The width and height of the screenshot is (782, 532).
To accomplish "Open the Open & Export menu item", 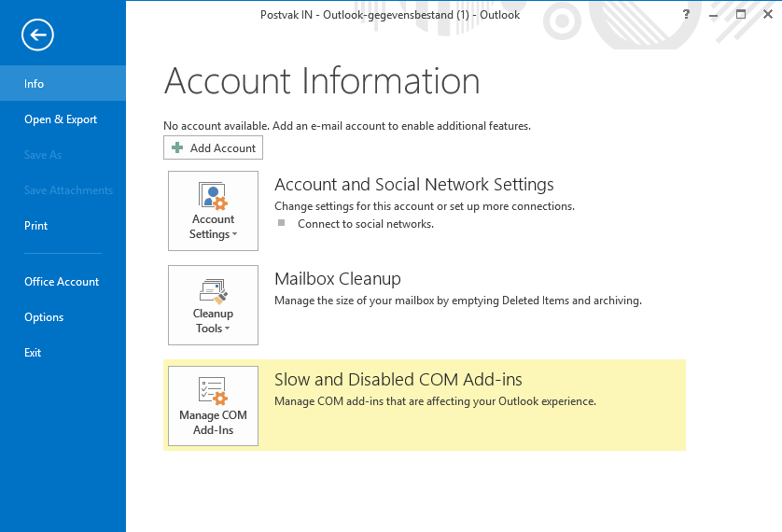I will click(63, 119).
